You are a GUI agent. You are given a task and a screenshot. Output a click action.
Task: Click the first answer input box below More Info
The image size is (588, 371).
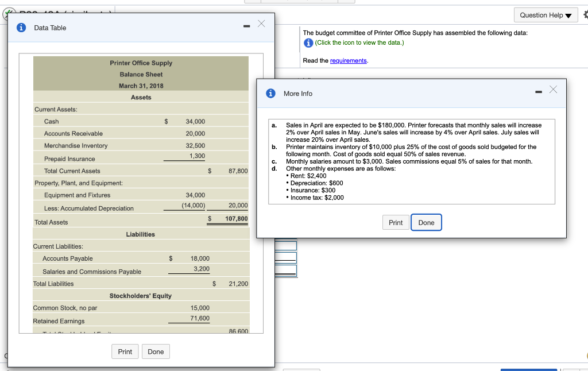tap(286, 245)
